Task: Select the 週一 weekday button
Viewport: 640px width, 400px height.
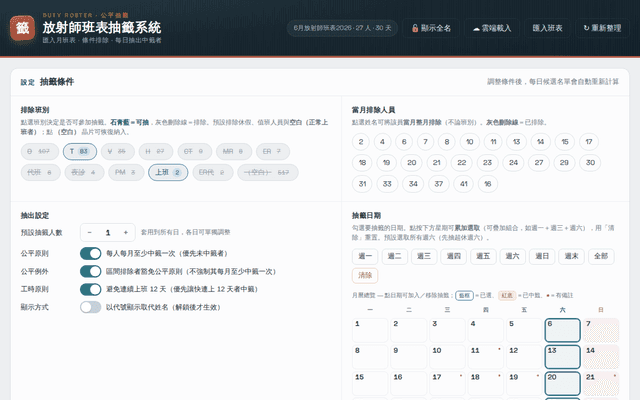Action: click(x=365, y=256)
